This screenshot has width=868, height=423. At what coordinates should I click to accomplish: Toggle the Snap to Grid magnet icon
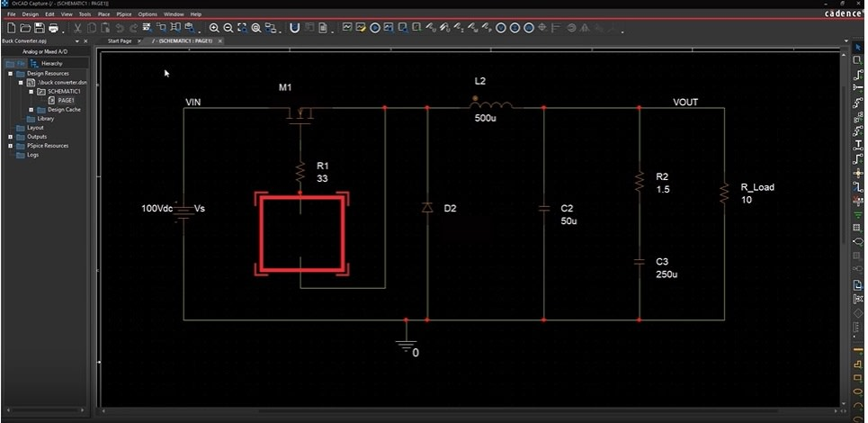pos(295,28)
